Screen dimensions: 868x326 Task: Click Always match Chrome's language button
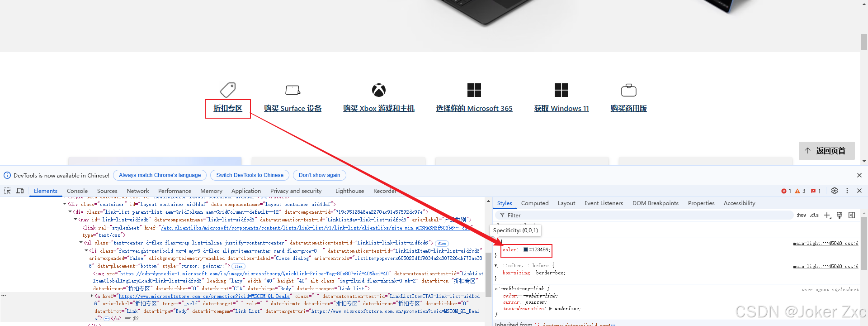pyautogui.click(x=160, y=175)
